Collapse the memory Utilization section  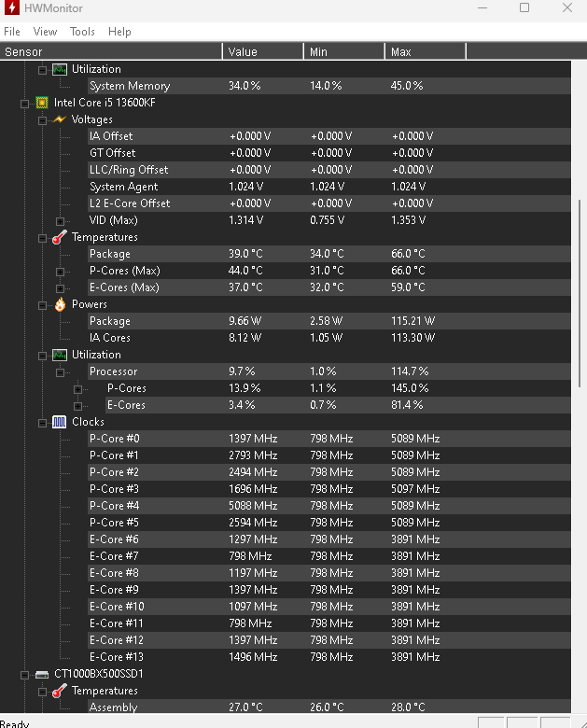[x=42, y=71]
